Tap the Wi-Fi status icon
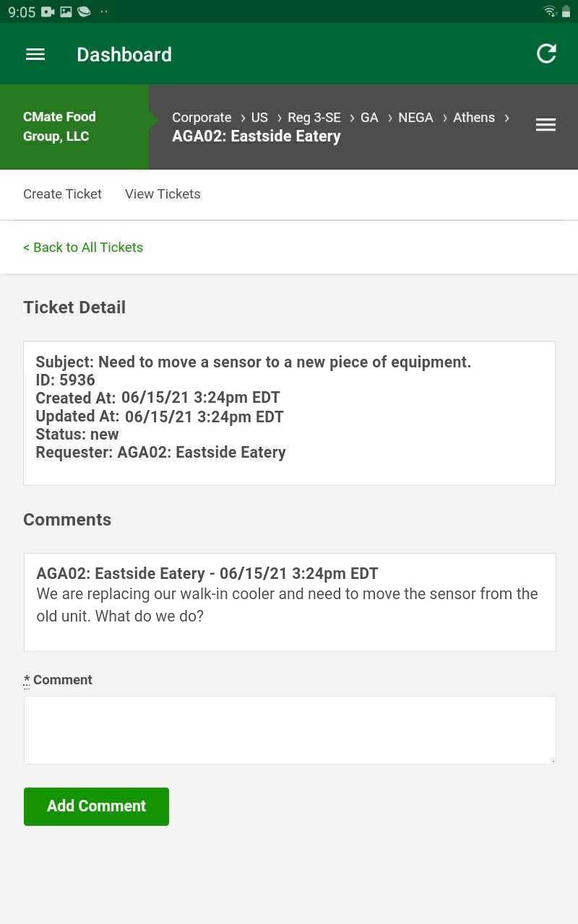The image size is (578, 924). coord(549,12)
